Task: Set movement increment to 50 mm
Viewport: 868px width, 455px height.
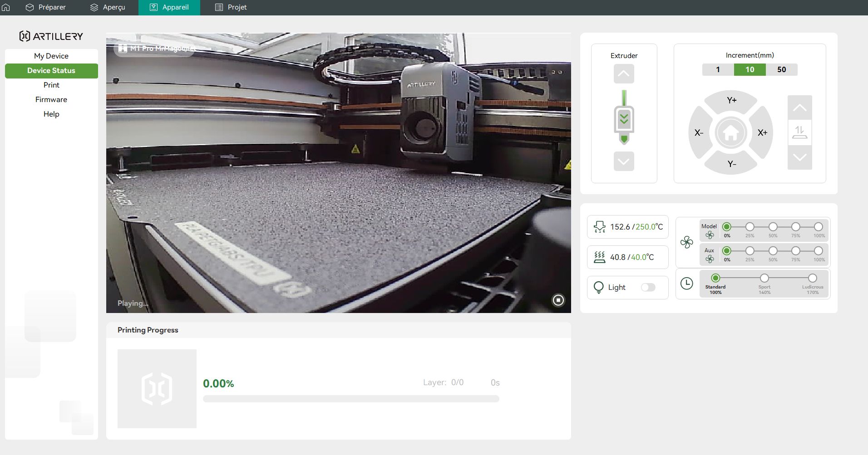Action: coord(781,69)
